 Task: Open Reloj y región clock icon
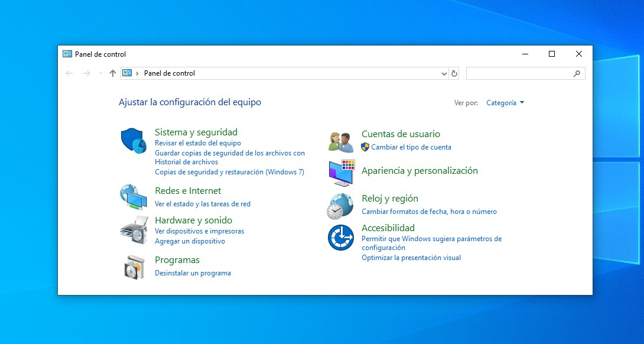coord(340,206)
